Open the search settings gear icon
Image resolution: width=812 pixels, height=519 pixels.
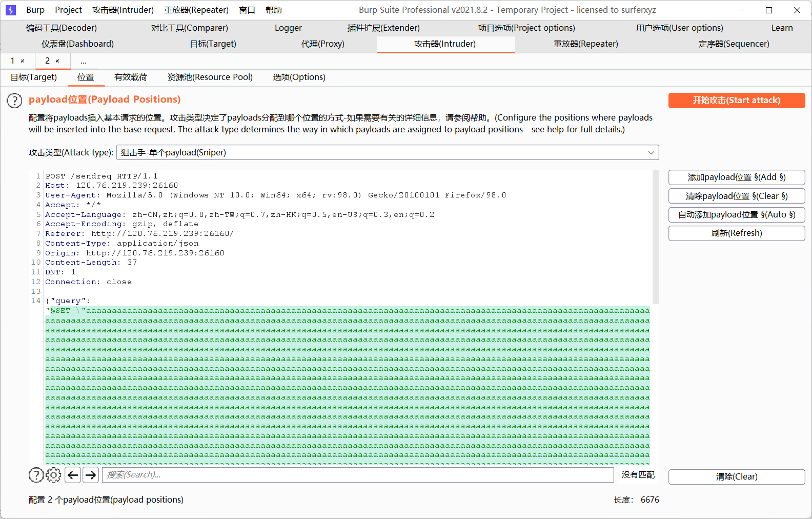[x=53, y=475]
